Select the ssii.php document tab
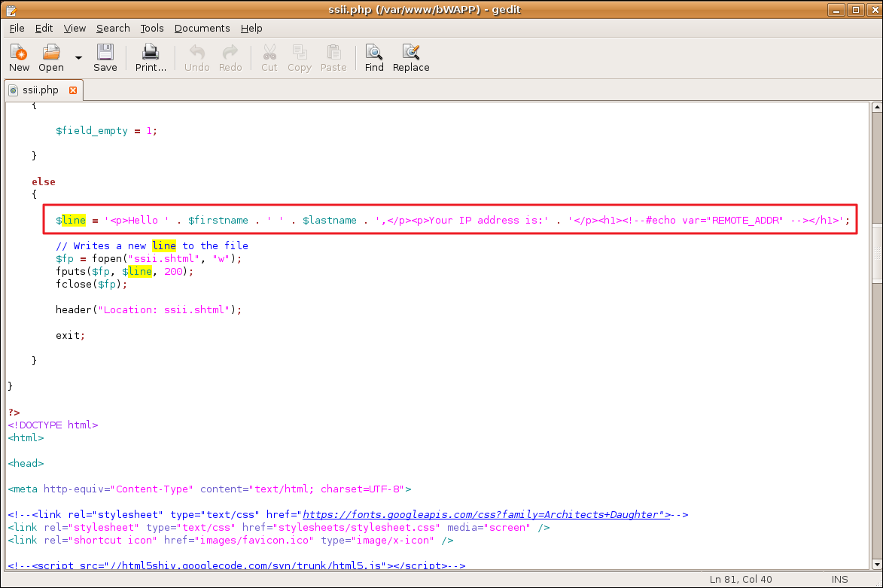Screen dimensions: 883x588 (41, 90)
